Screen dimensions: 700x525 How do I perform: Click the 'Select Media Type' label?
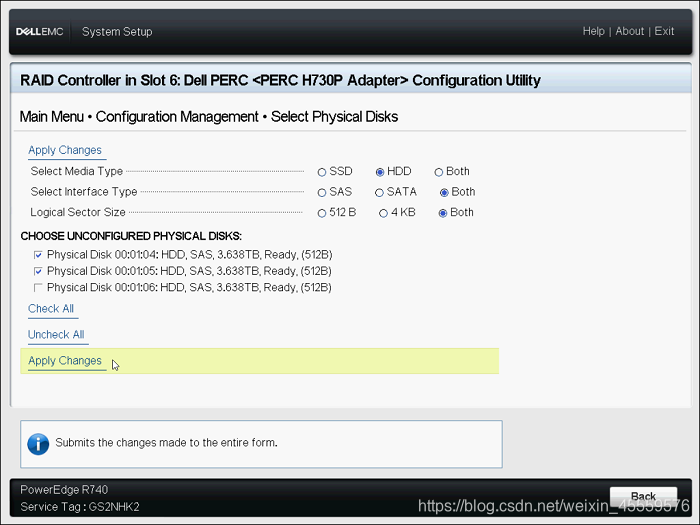pyautogui.click(x=77, y=171)
